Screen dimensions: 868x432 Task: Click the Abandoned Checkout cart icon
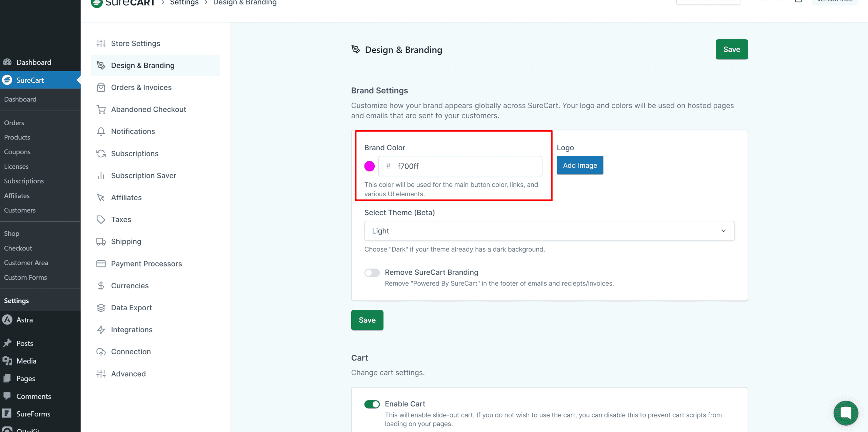(101, 109)
